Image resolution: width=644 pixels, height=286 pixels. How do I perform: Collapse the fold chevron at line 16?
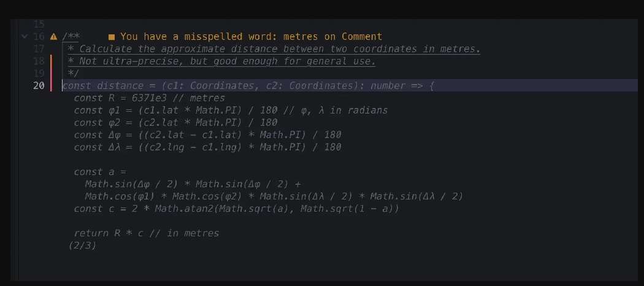[x=25, y=37]
